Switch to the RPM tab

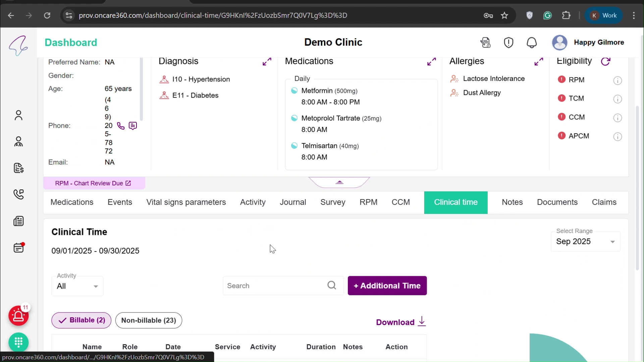coord(369,202)
